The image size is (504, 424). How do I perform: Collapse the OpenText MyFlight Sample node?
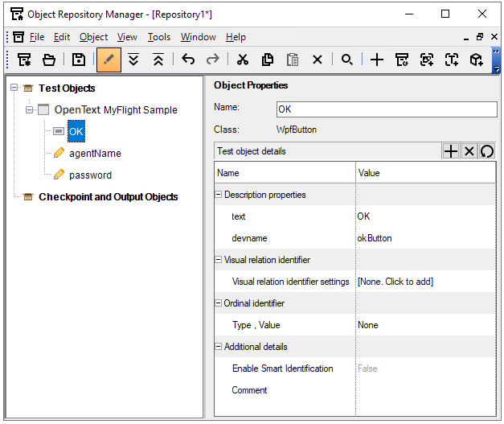pyautogui.click(x=30, y=109)
